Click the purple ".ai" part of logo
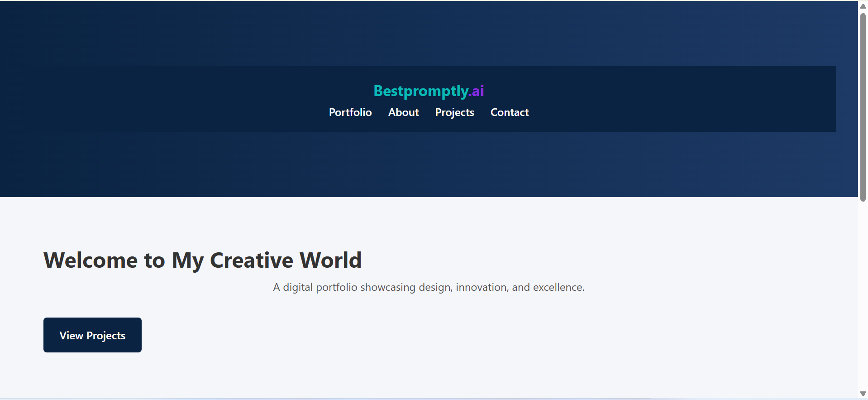Viewport: 868px width, 400px height. (x=477, y=91)
